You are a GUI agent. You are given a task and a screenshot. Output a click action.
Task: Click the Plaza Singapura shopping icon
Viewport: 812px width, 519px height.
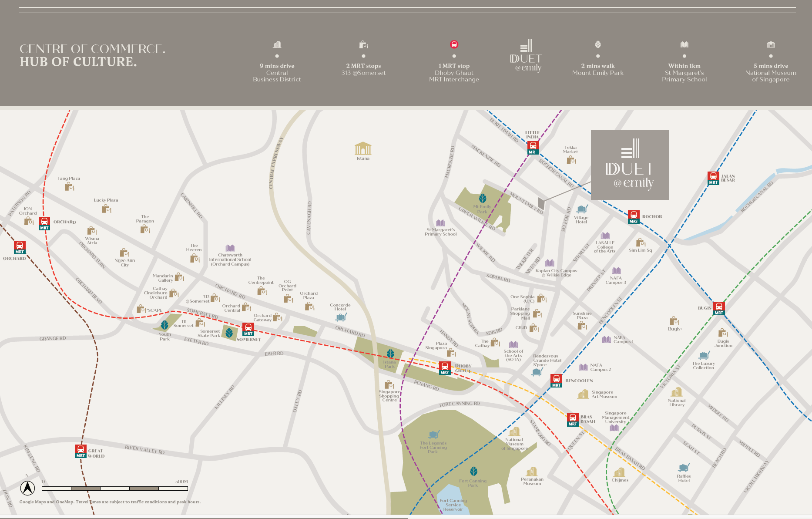pos(452,352)
